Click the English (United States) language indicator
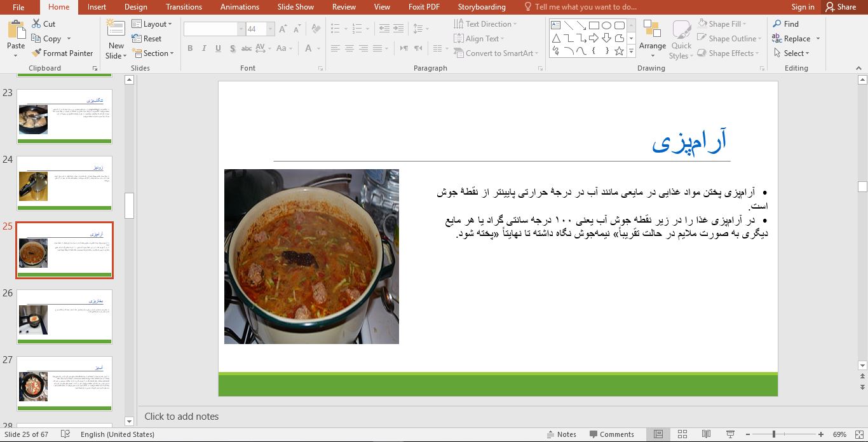Screen dimensions: 868x442 (x=118, y=434)
